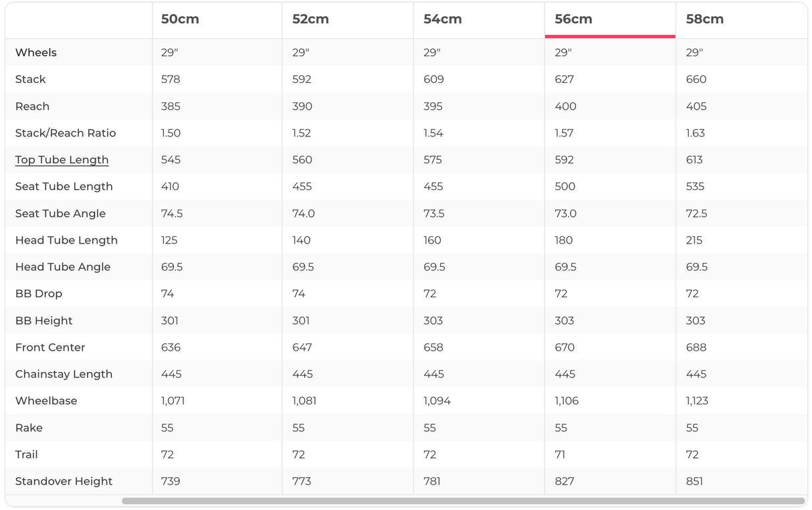Click the Stack/Reach Ratio row label
This screenshot has width=812, height=510.
(x=66, y=133)
